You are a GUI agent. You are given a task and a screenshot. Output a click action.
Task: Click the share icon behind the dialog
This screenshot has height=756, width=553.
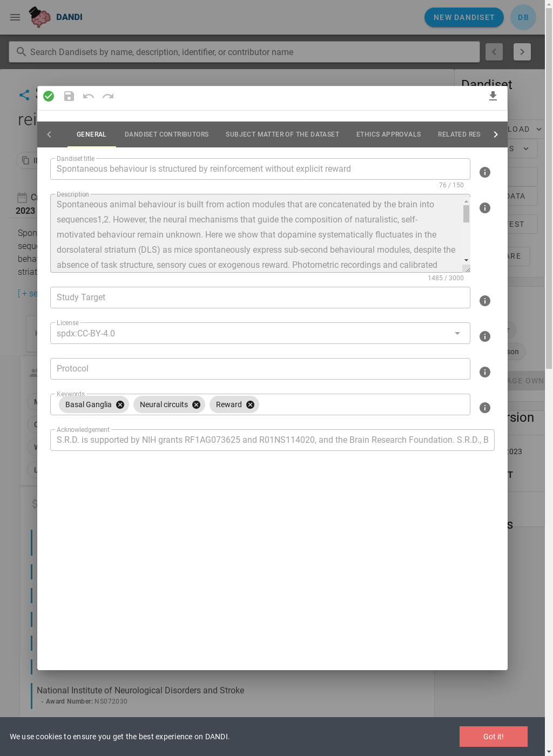point(24,95)
